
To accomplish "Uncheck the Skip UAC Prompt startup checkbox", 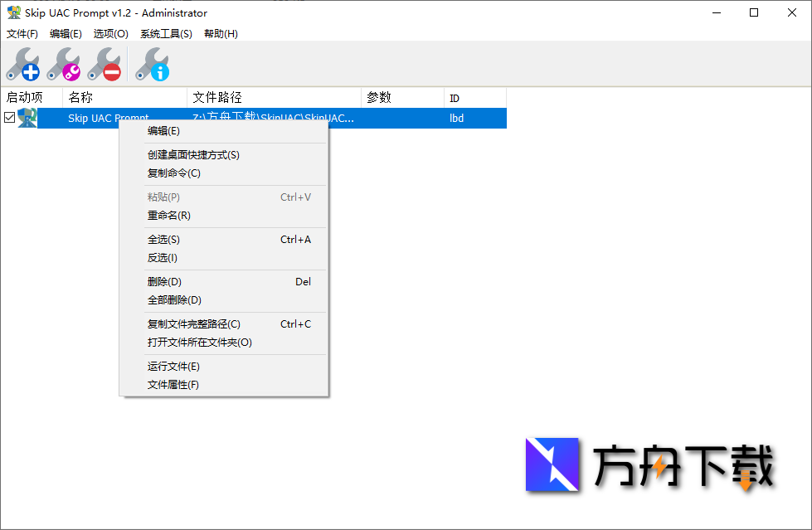I will 9,118.
